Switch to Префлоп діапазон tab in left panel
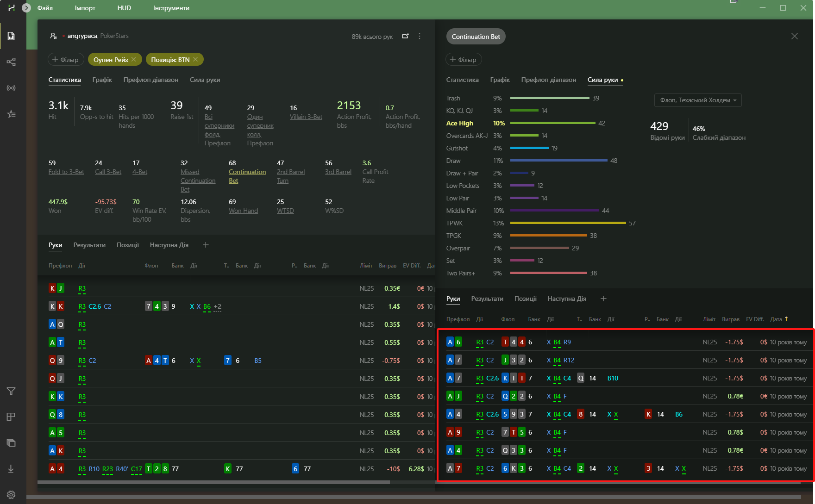 pyautogui.click(x=151, y=80)
